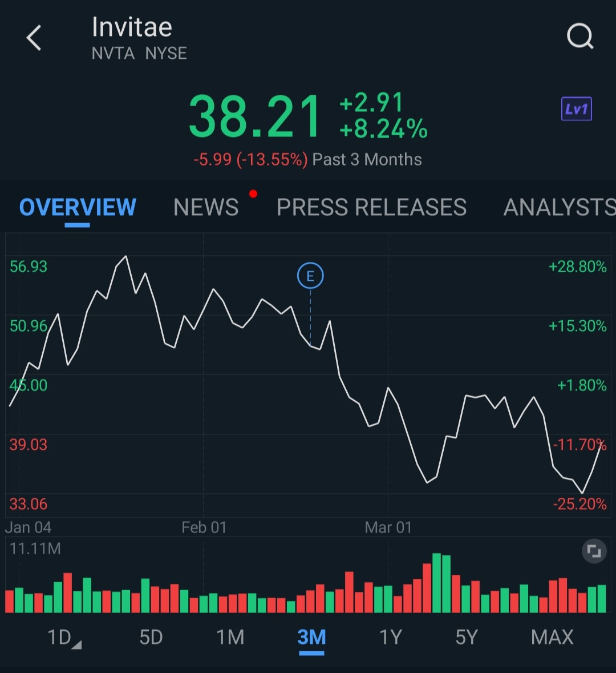The height and width of the screenshot is (673, 616).
Task: Tap the red notification dot on NEWS
Action: 253,194
